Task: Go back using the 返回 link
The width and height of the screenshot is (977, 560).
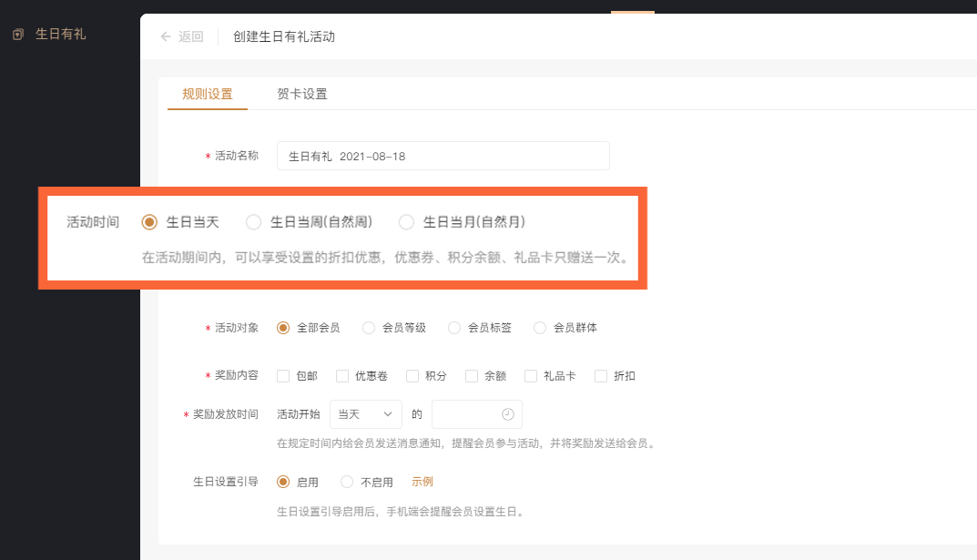Action: point(190,36)
